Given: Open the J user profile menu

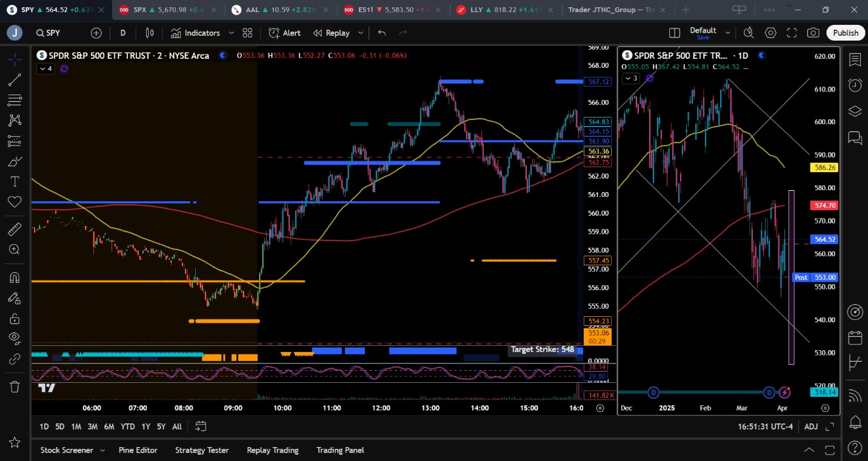Looking at the screenshot, I should tap(15, 33).
